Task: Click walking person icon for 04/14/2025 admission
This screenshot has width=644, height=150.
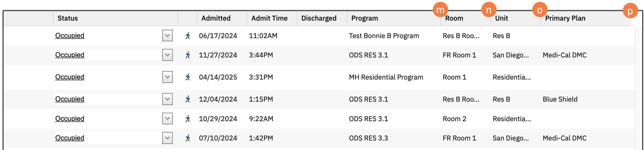Action: pyautogui.click(x=188, y=77)
